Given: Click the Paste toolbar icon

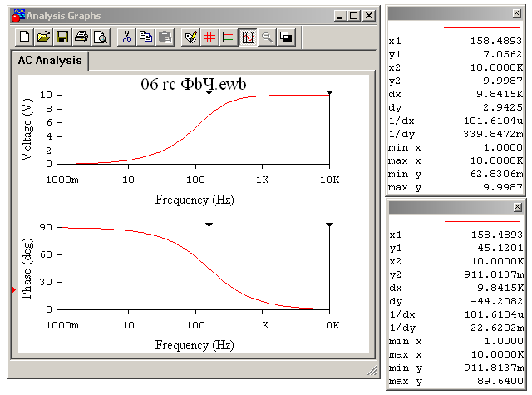Looking at the screenshot, I should (x=165, y=37).
